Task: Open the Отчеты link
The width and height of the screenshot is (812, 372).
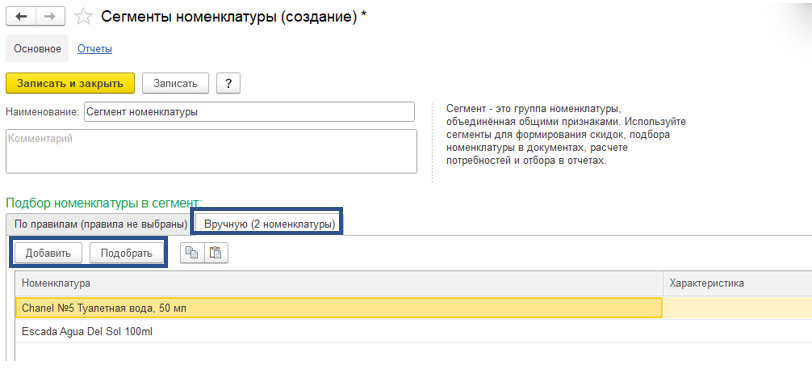Action: [x=95, y=49]
